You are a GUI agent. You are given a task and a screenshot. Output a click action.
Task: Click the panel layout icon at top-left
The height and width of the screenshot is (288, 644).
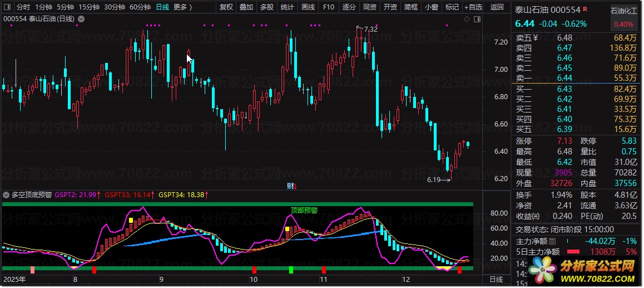[7, 7]
